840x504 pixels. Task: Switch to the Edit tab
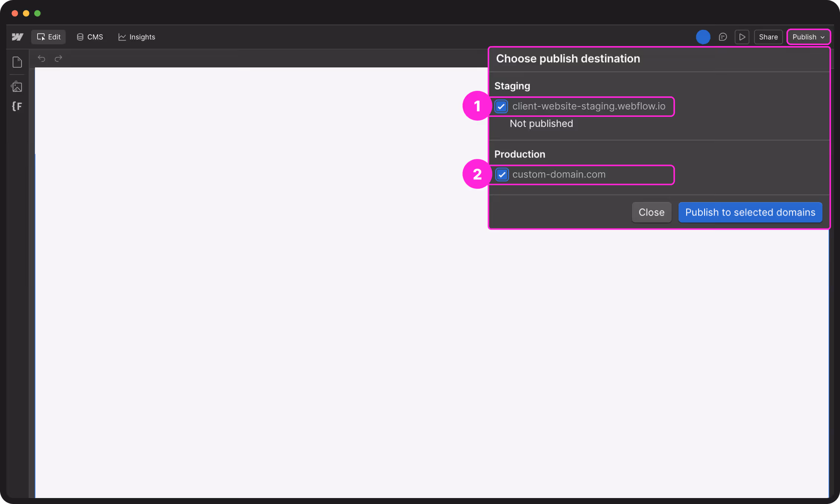[x=48, y=37]
